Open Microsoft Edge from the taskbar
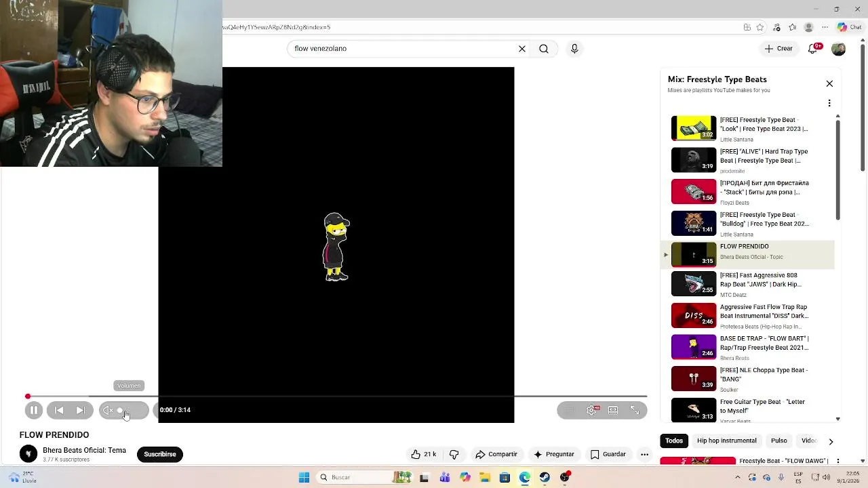This screenshot has height=488, width=868. [x=525, y=477]
